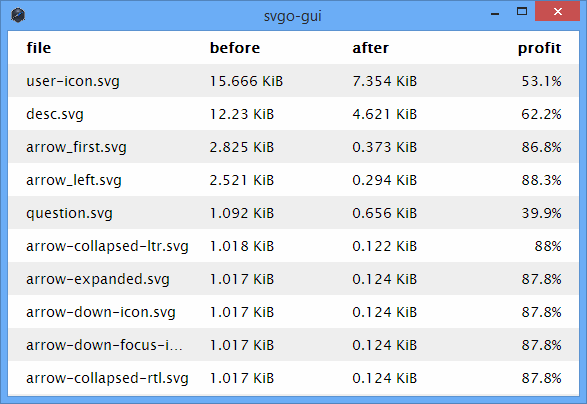Image resolution: width=587 pixels, height=404 pixels.
Task: Select the arrow_left.svg file entry
Action: click(x=294, y=179)
